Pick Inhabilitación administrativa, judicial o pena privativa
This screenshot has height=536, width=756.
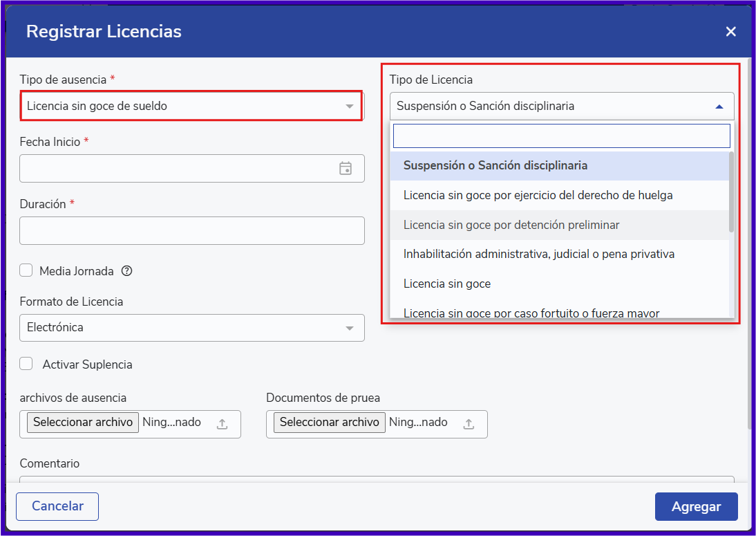[538, 254]
